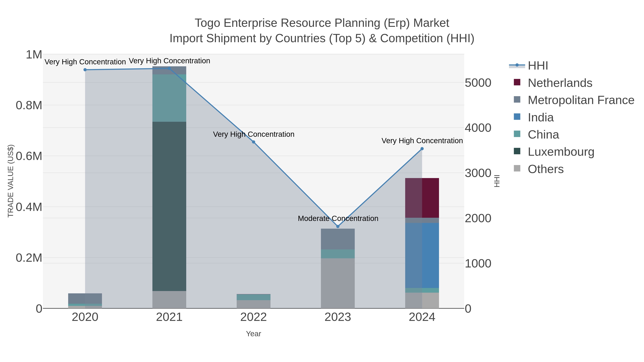The width and height of the screenshot is (644, 362).
Task: Select the China segment in 2022 bar
Action: [x=253, y=297]
